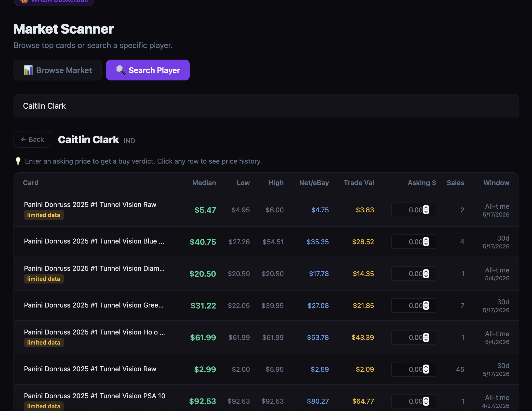Go back using the Back button

click(32, 139)
